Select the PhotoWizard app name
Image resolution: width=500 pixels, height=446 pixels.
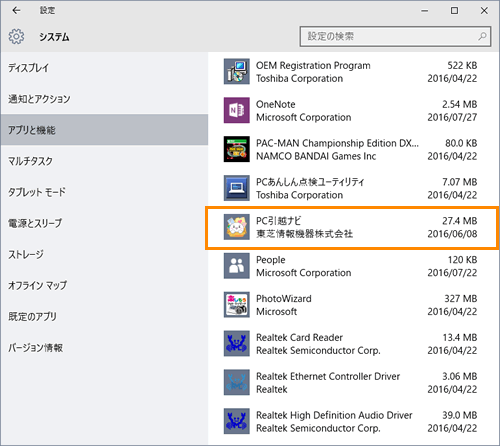click(x=284, y=298)
